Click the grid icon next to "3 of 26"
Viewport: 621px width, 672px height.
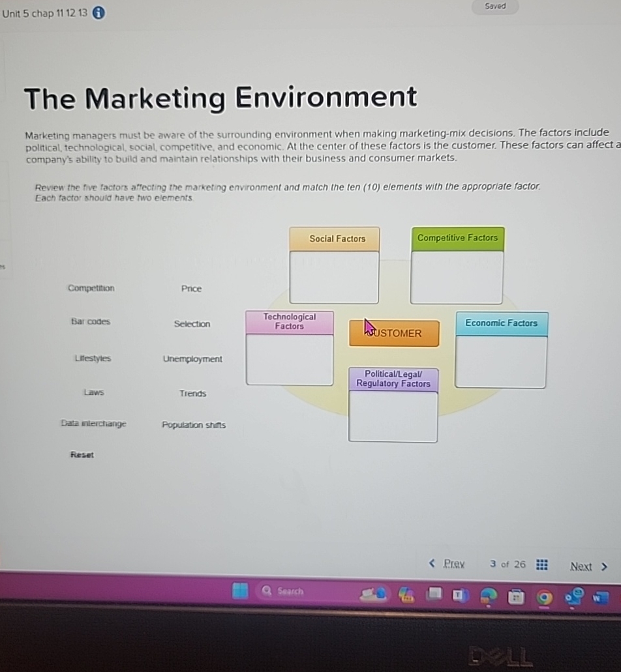(x=541, y=565)
